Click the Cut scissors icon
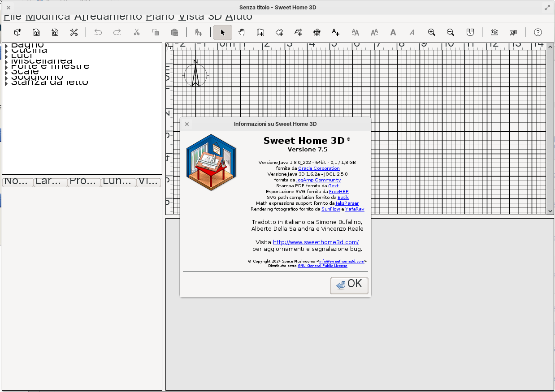 click(137, 32)
